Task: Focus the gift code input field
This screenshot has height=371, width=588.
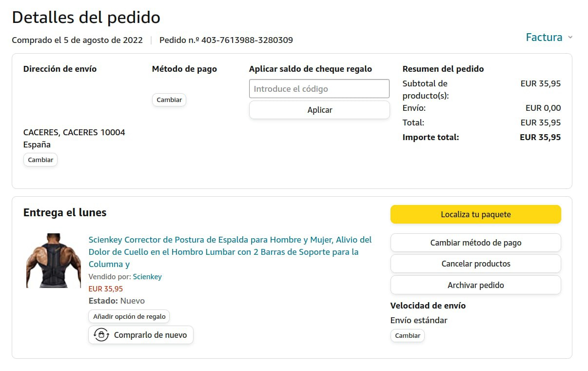Action: click(x=319, y=89)
